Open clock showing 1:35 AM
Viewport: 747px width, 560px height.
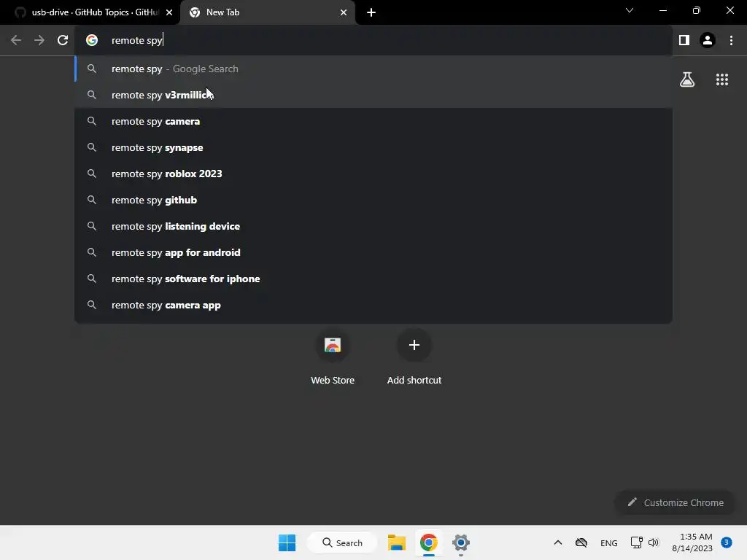(x=692, y=542)
